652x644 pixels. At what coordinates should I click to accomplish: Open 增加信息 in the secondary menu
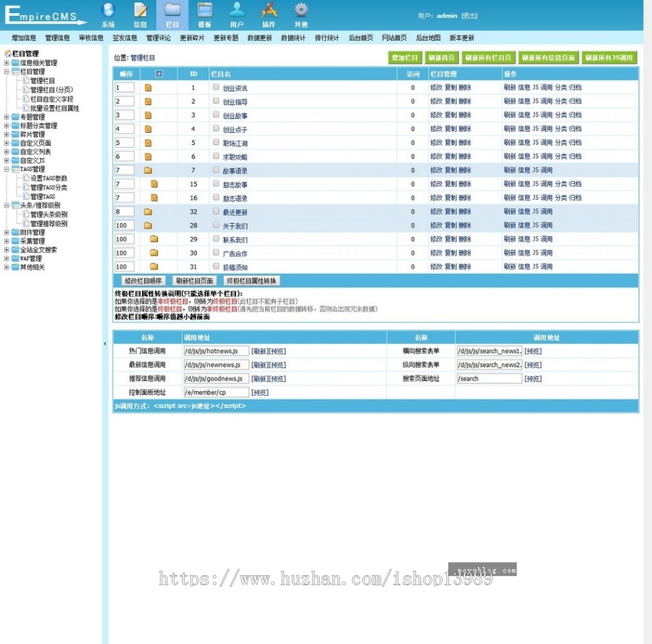pyautogui.click(x=24, y=38)
